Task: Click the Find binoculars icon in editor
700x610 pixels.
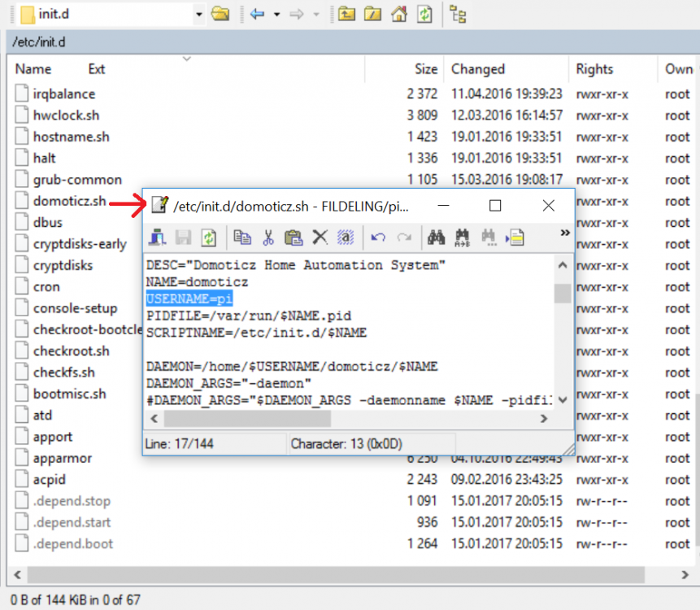Action: 436,237
